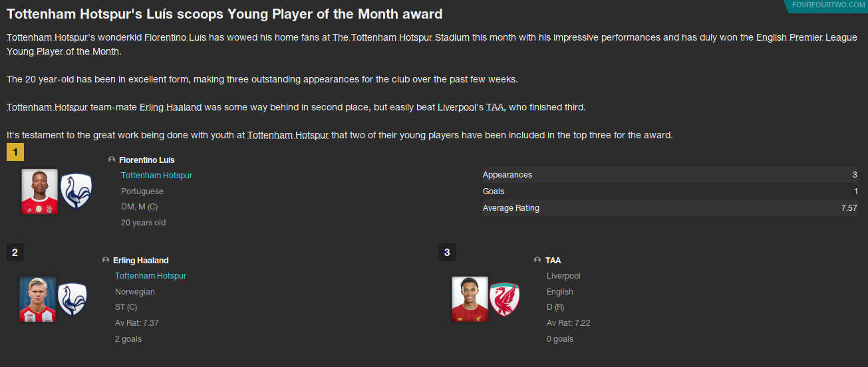Click the teal Tottenham Hotspur link under Florentino Luís

pyautogui.click(x=156, y=176)
